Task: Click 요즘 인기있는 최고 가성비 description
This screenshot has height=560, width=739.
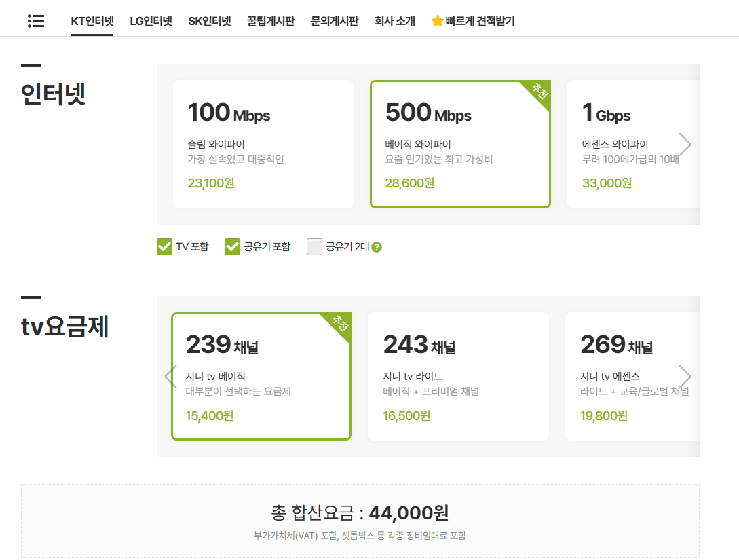Action: pyautogui.click(x=439, y=159)
